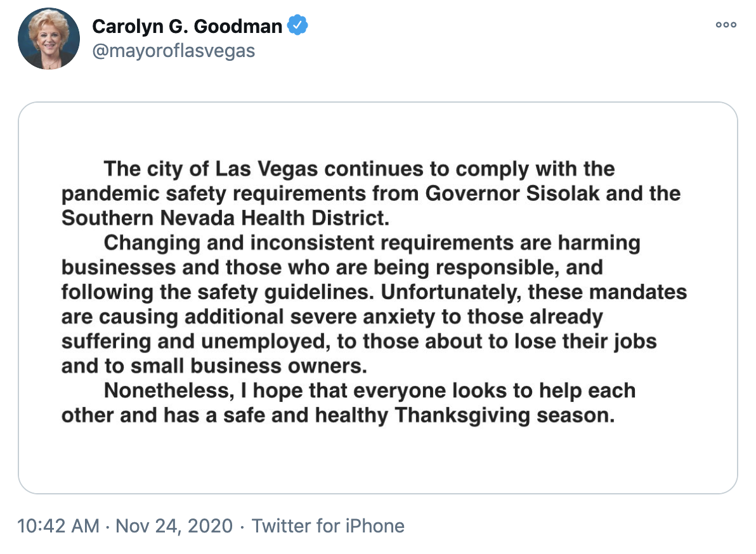Open the @mayoroflasvegas handle link
Image resolution: width=756 pixels, height=554 pixels.
pyautogui.click(x=174, y=51)
